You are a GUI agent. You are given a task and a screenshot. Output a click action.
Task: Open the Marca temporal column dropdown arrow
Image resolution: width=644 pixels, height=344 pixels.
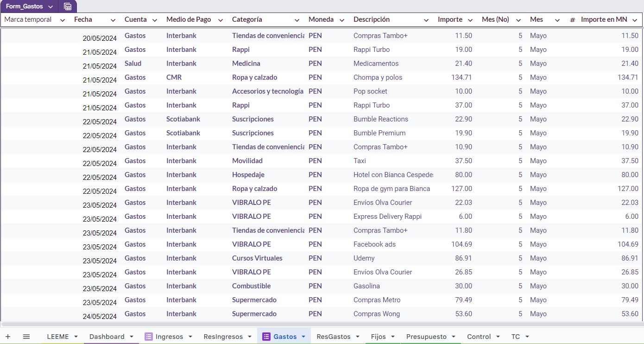pyautogui.click(x=63, y=20)
